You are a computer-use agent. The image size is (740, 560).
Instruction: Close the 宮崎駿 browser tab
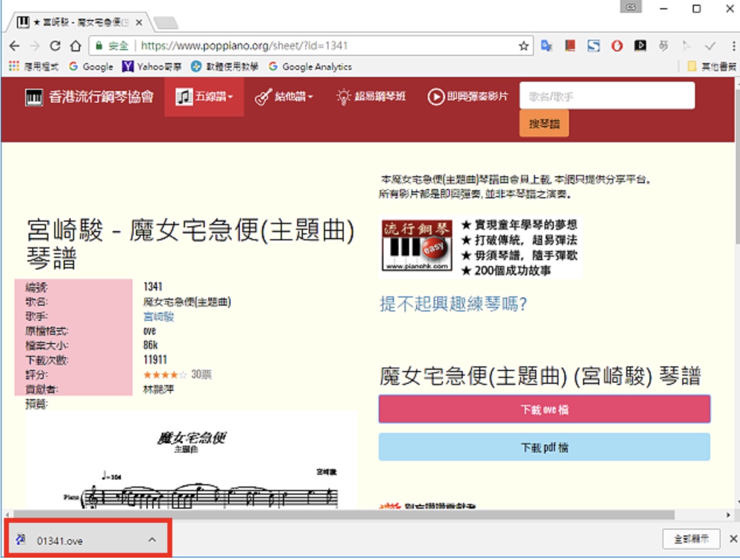pos(139,22)
